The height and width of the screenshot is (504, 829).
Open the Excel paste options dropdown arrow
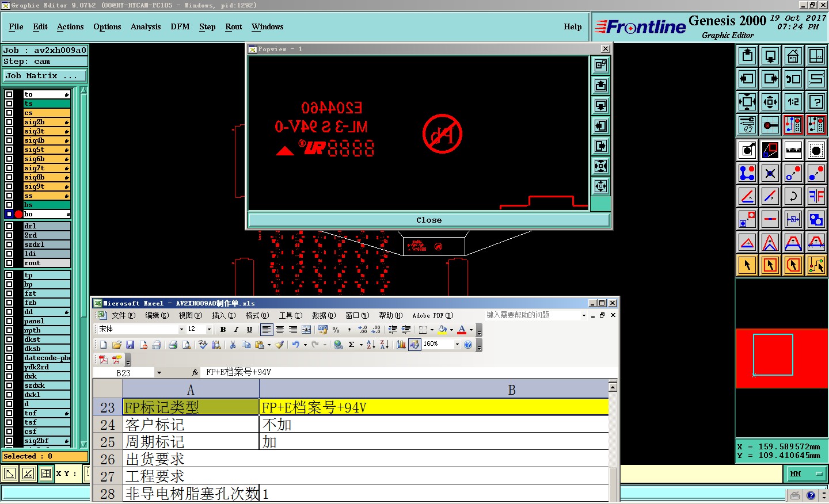269,345
